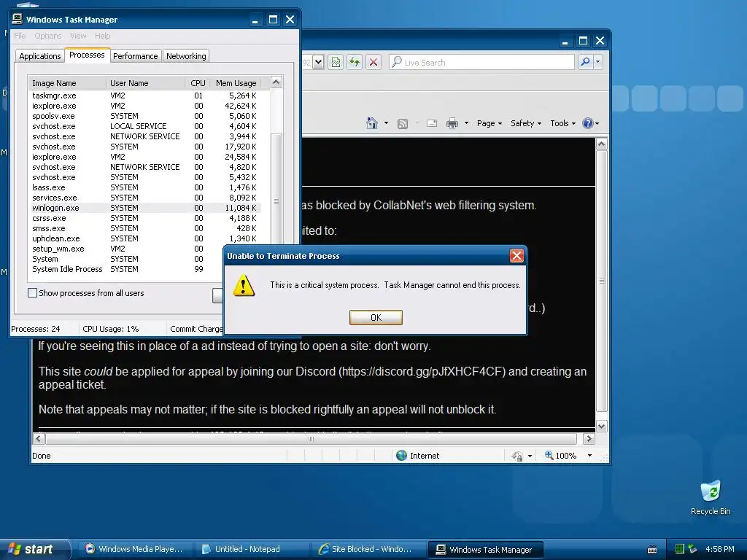747x560 pixels.
Task: Open the Options menu in Task Manager
Action: (x=47, y=36)
